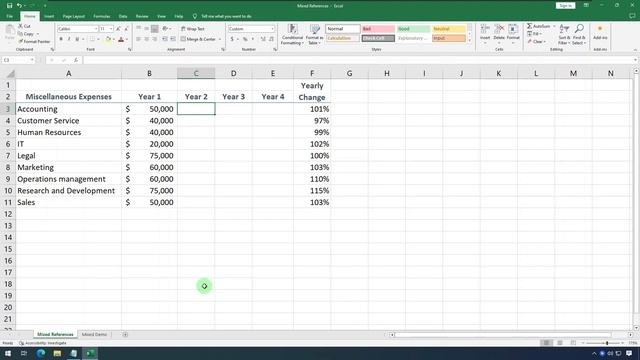Click the Insert cells icon

[485, 29]
